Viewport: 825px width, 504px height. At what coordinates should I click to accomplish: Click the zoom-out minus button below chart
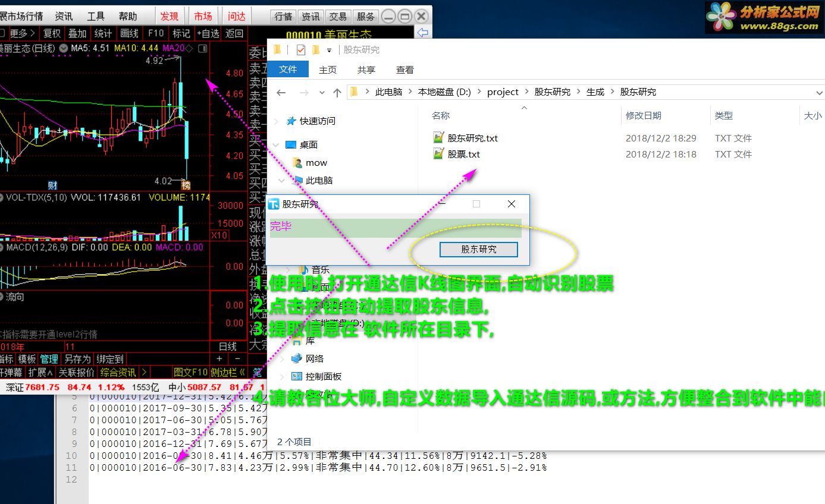[x=237, y=359]
